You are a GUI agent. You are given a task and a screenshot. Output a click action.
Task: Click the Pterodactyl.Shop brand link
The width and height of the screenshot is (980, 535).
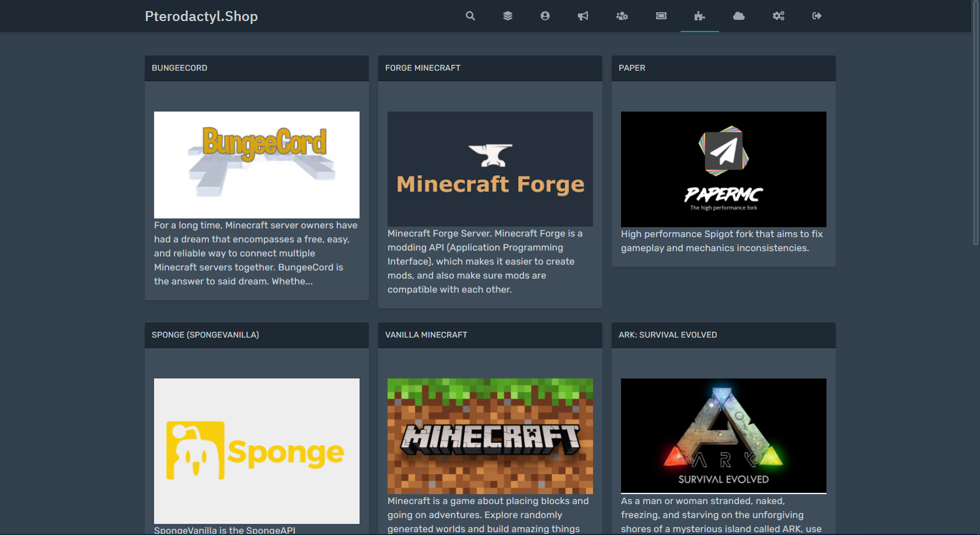pos(201,16)
